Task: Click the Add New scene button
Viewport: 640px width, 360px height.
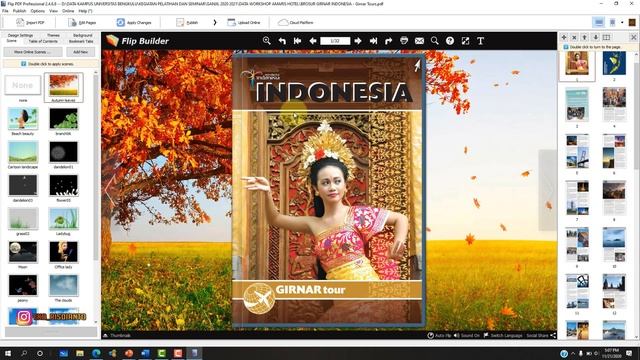Action: (80, 52)
